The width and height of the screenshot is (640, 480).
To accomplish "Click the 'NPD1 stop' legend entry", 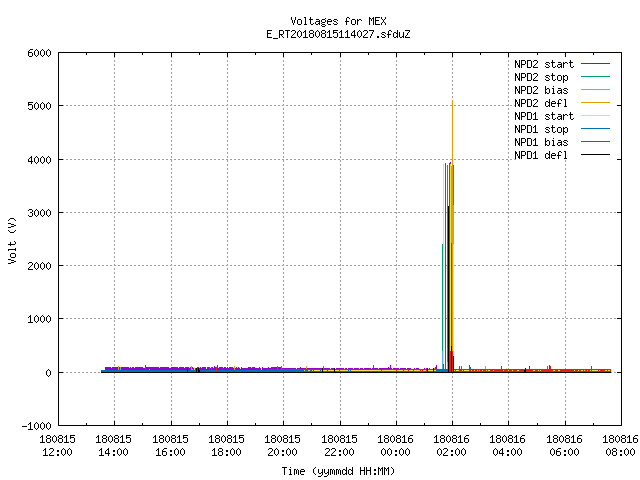I will tap(562, 129).
